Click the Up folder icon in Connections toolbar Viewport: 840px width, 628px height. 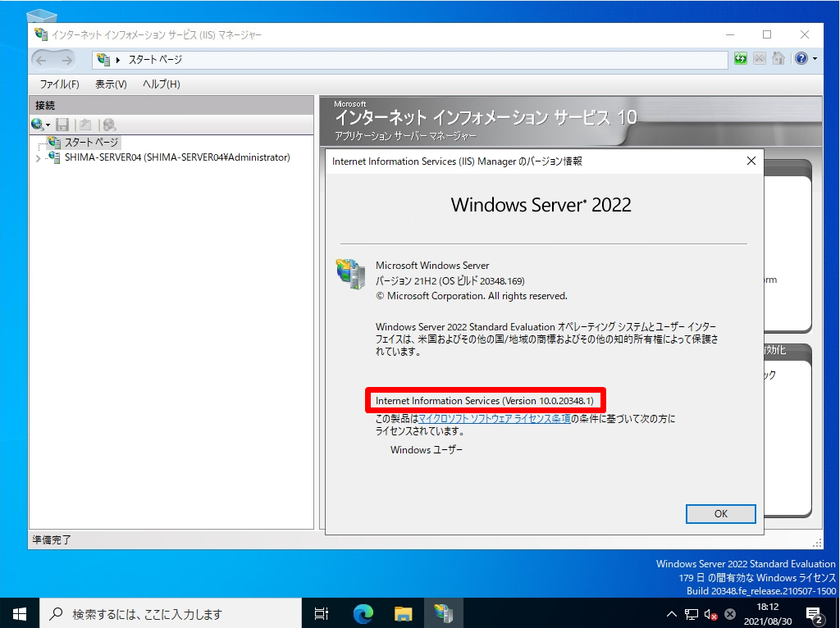pyautogui.click(x=85, y=125)
